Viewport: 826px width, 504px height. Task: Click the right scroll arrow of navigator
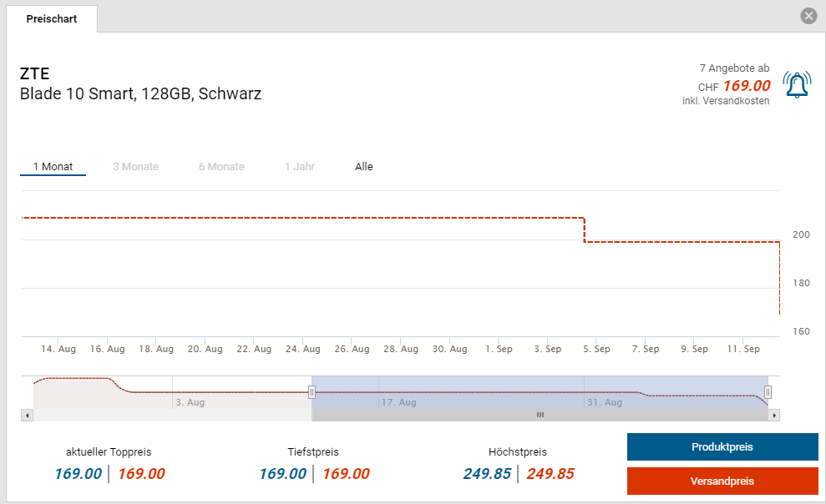click(x=774, y=415)
